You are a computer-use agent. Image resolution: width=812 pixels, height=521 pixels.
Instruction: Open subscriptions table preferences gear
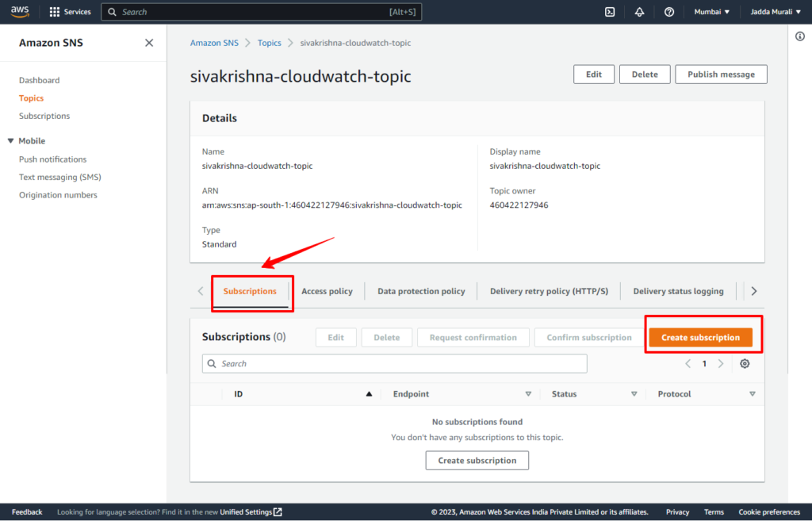[745, 363]
